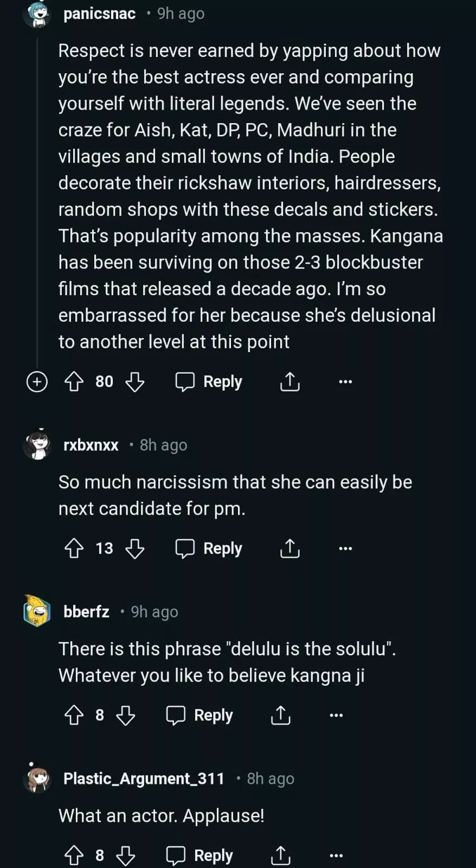
Task: Open bberfz's profile avatar
Action: point(37,611)
